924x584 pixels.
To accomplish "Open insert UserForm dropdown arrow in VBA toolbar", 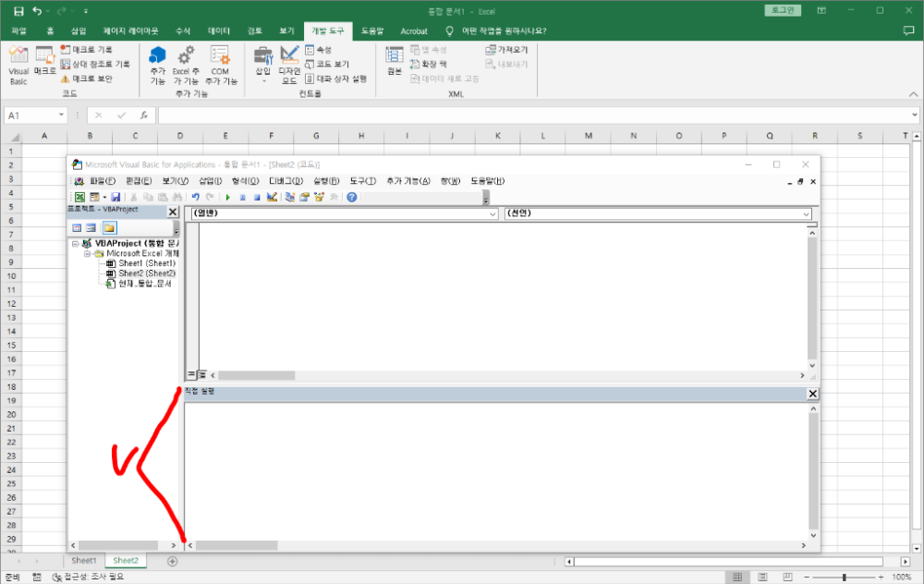I will [x=104, y=198].
